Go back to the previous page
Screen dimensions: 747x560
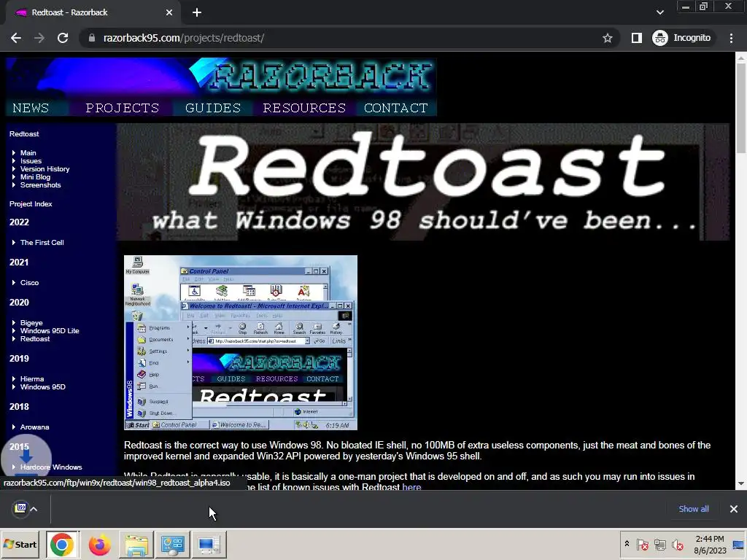pyautogui.click(x=16, y=38)
